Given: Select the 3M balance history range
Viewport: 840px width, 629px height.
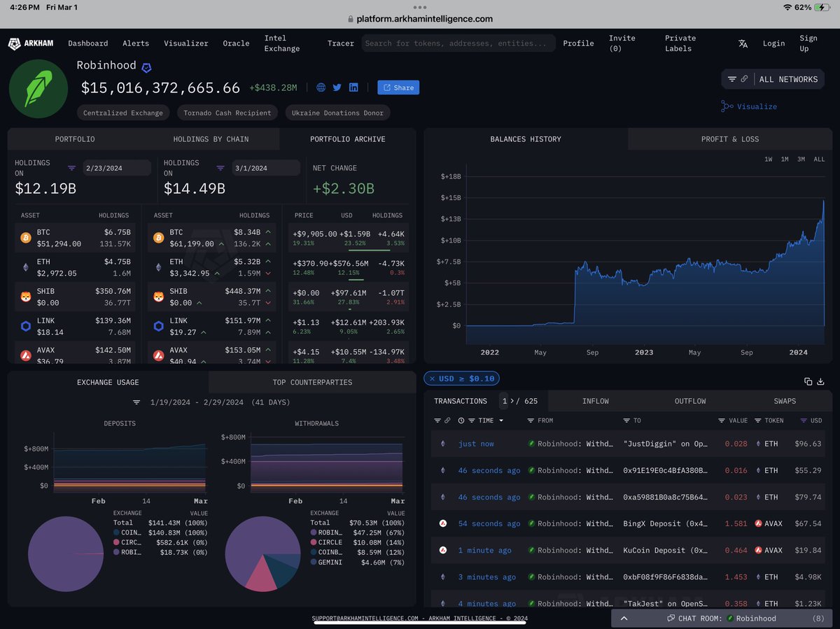Looking at the screenshot, I should coord(801,159).
